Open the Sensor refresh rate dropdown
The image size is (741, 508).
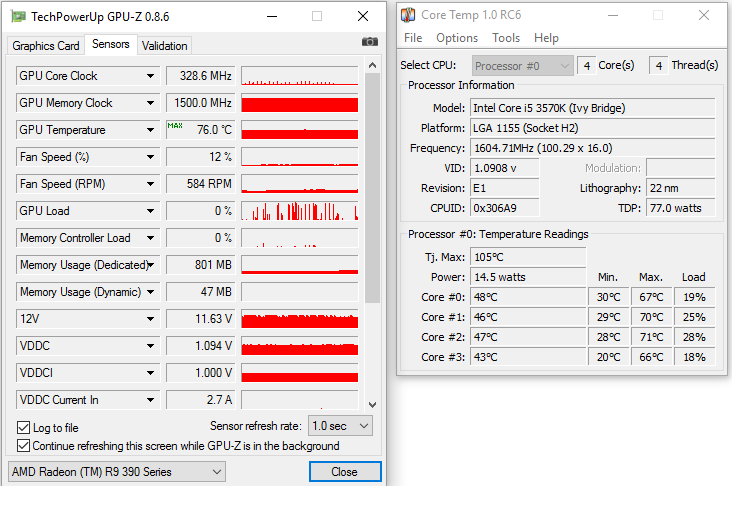pos(340,426)
